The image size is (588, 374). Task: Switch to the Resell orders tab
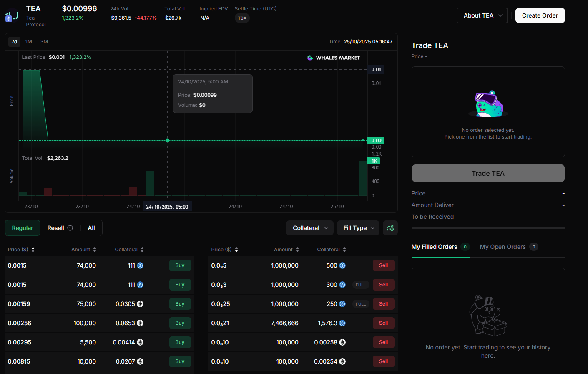(x=55, y=228)
